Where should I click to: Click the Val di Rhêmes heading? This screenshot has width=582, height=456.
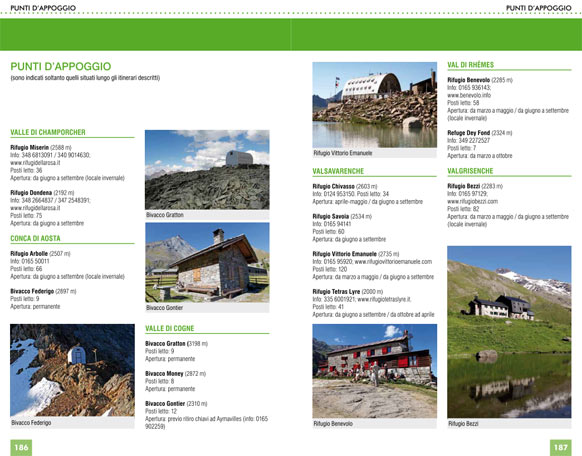[471, 65]
